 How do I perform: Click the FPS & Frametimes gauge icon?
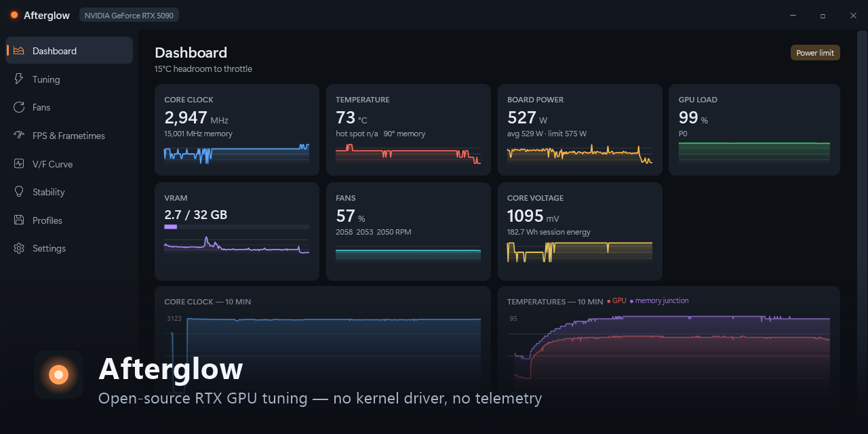[19, 136]
